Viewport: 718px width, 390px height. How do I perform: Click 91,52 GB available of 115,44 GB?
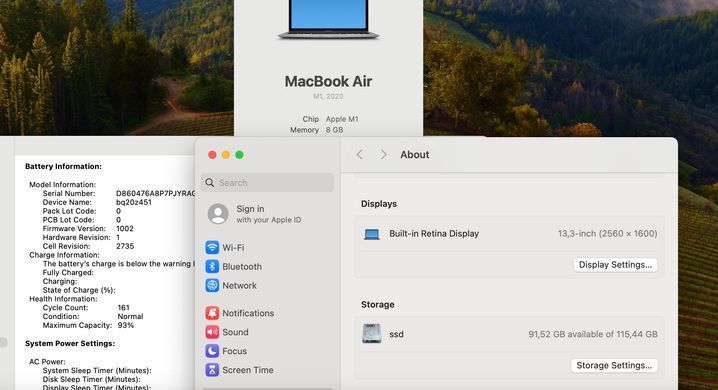click(593, 334)
